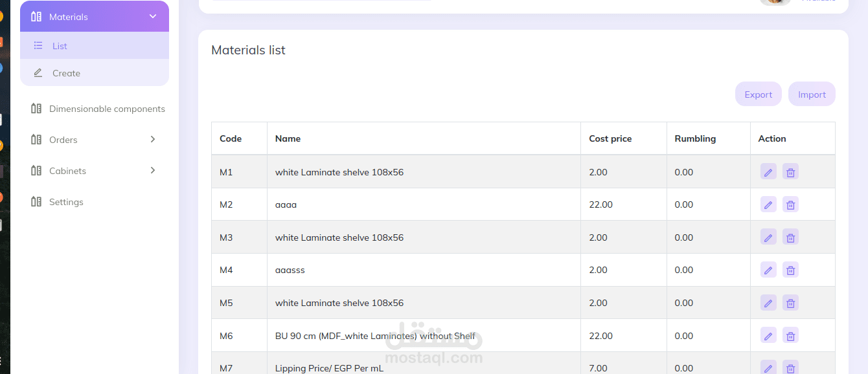Collapse the Materials menu chevron
The width and height of the screenshot is (868, 374).
153,17
